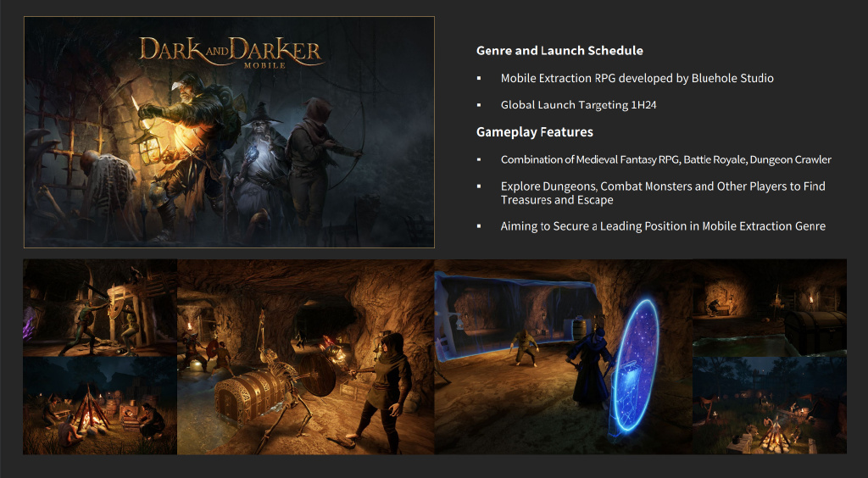Open the main Dark and Darker key art
The image size is (868, 478).
click(x=229, y=132)
